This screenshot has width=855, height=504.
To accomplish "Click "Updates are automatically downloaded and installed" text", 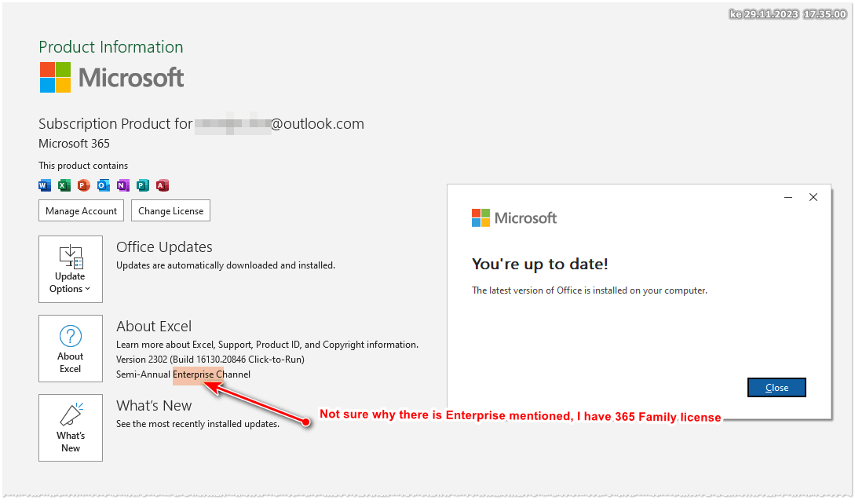I will (x=226, y=265).
